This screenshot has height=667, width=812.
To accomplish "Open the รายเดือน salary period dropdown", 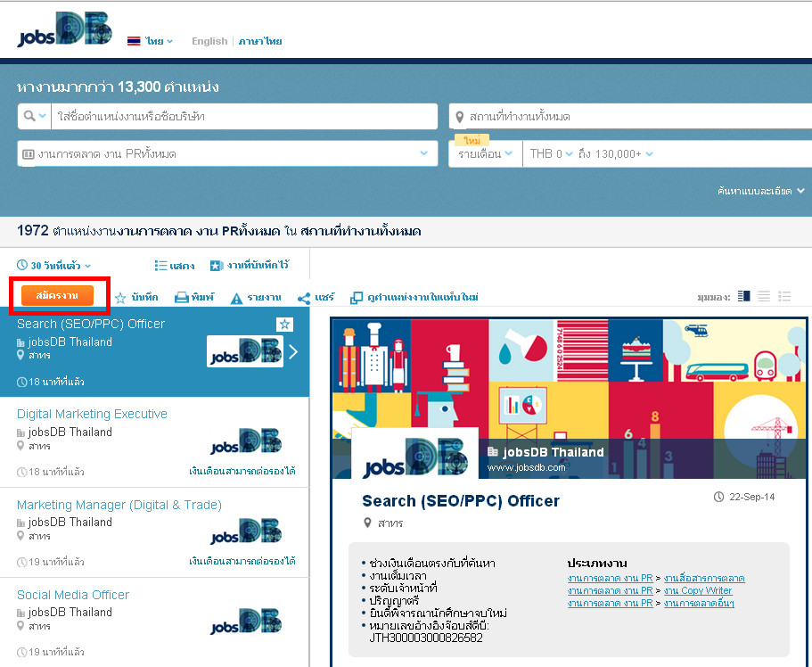I will [485, 154].
